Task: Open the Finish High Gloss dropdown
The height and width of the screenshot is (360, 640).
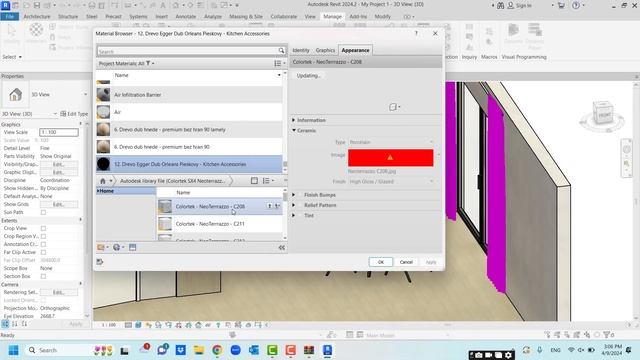Action: (x=391, y=182)
